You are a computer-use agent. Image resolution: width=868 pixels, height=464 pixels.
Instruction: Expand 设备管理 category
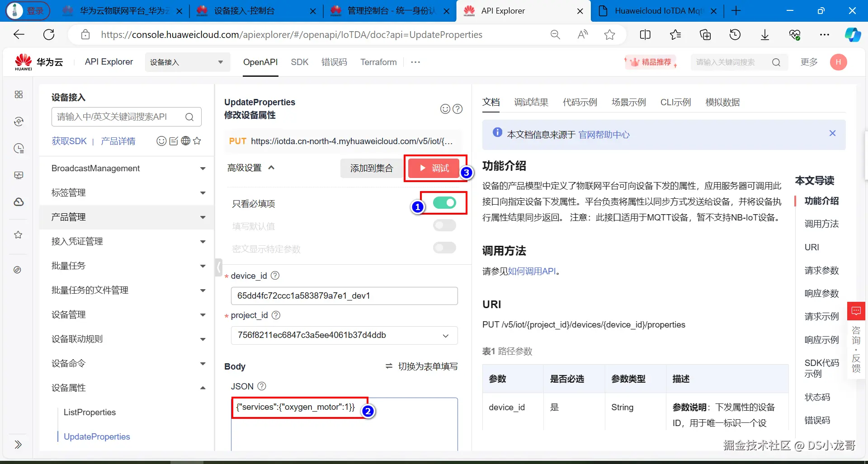(x=127, y=315)
